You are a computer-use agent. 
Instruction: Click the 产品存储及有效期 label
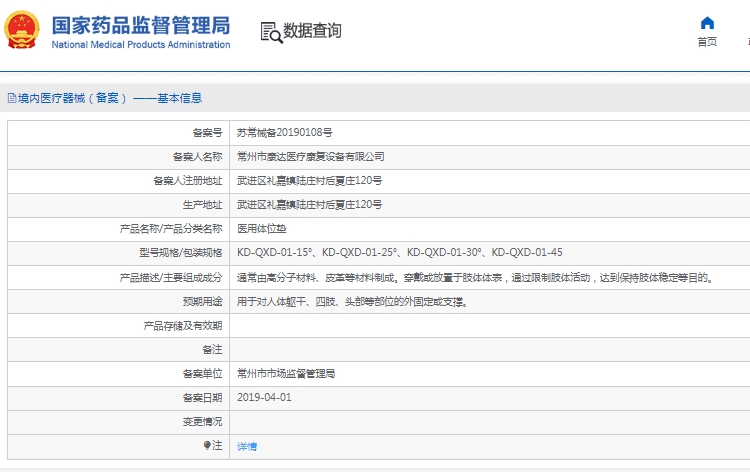183,326
